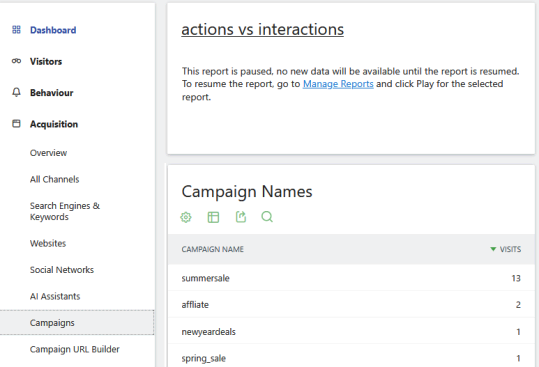Open AI Assistants report
Screen dimensions: 539x367
click(55, 296)
